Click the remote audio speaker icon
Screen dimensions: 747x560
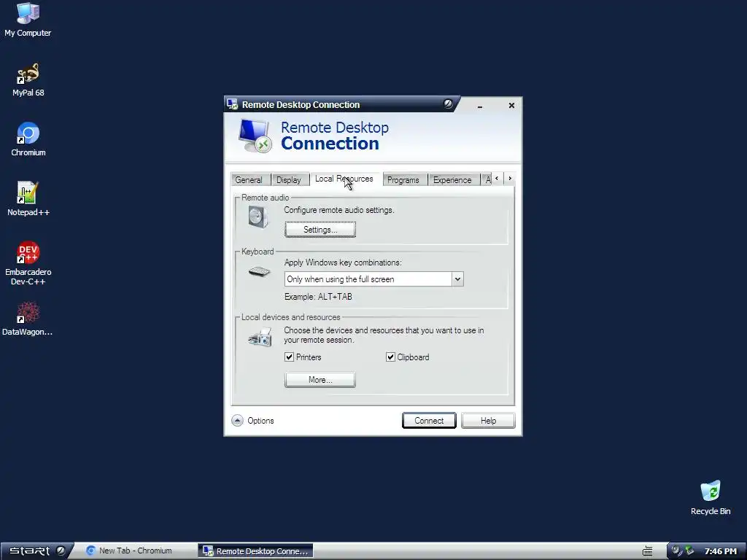258,217
